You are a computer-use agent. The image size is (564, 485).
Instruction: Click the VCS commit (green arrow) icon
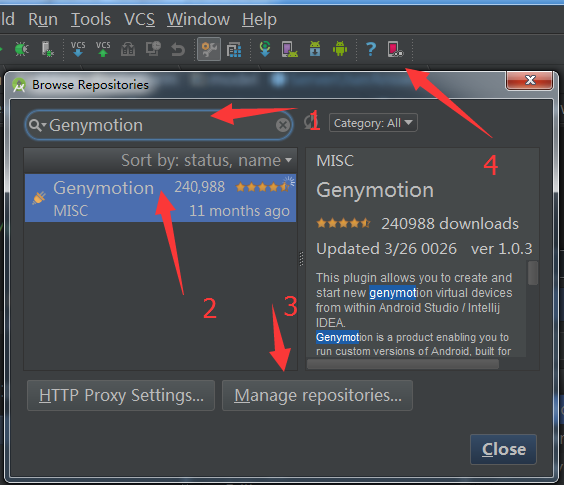coord(103,49)
